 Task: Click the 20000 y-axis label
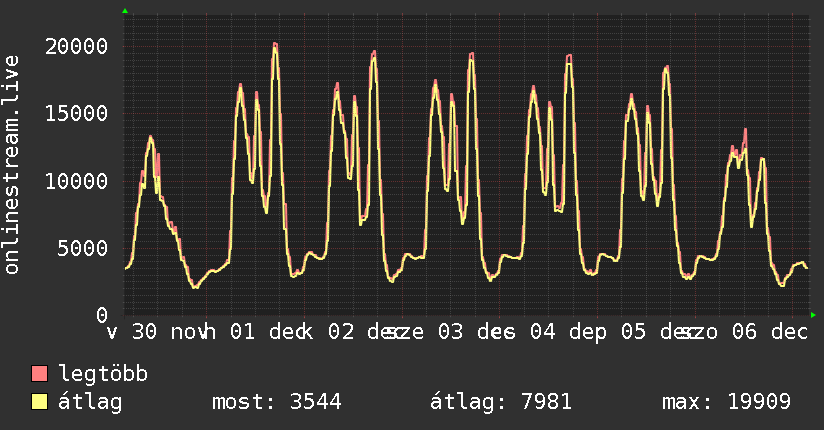(76, 46)
